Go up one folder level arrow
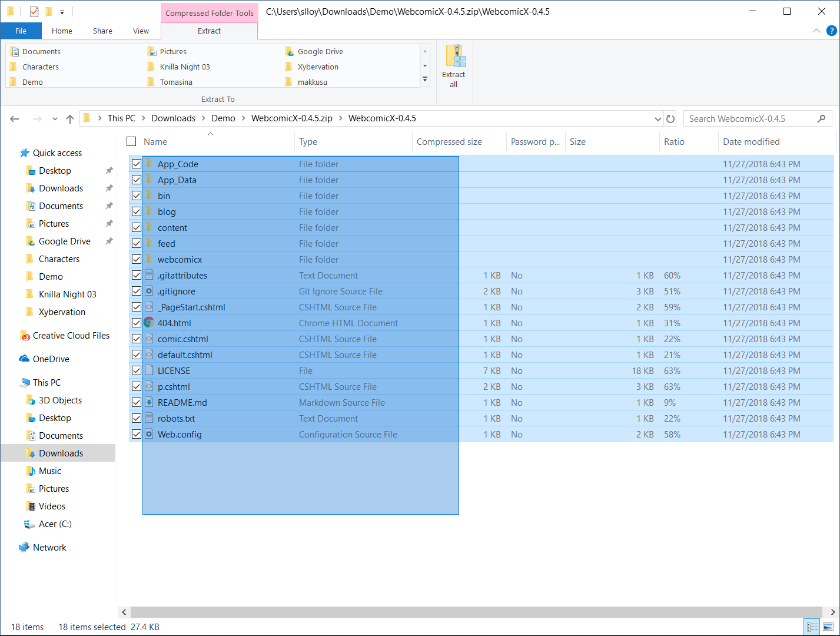The width and height of the screenshot is (840, 636). click(x=70, y=118)
